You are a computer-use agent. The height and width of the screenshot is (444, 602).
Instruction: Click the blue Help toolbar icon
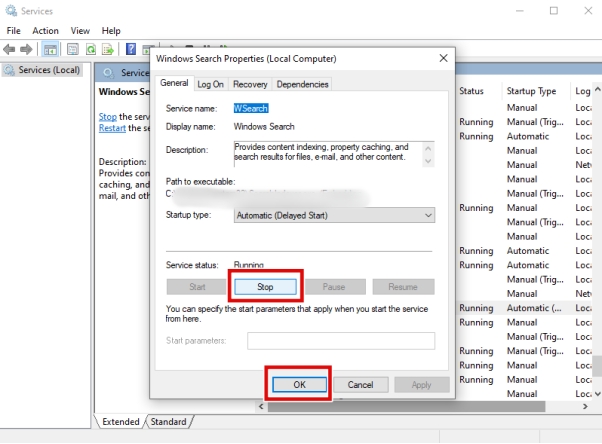(x=131, y=49)
